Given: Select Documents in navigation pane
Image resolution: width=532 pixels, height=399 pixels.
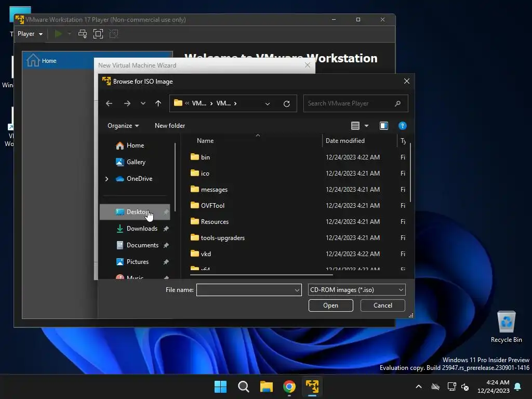Looking at the screenshot, I should pos(142,245).
